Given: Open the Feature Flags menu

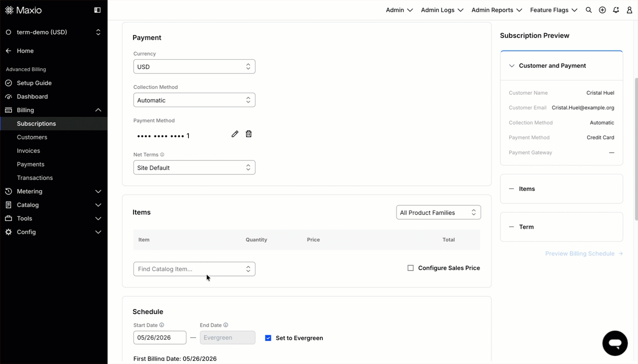Looking at the screenshot, I should point(554,10).
